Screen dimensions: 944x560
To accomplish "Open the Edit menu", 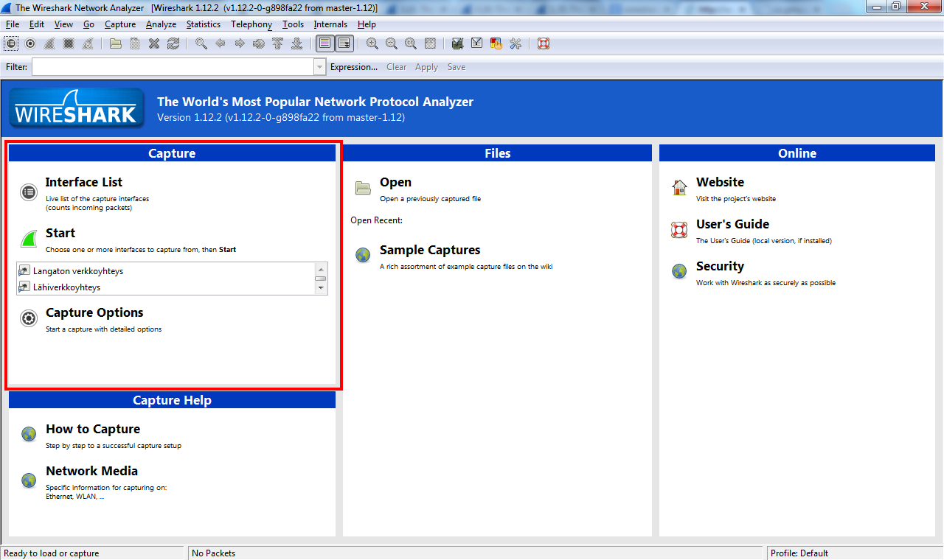I will point(37,24).
